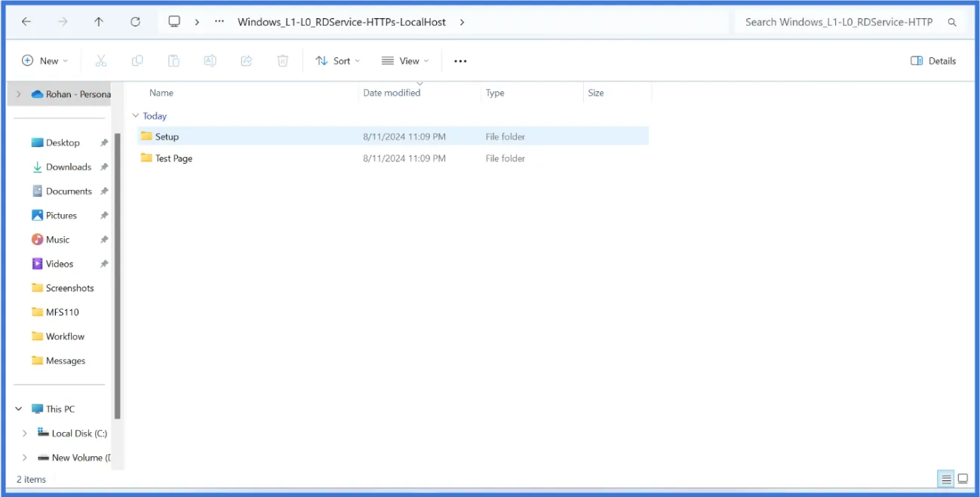Screen dimensions: 980x497
Task: Click the navigation pane scrollbar
Action: (117, 275)
